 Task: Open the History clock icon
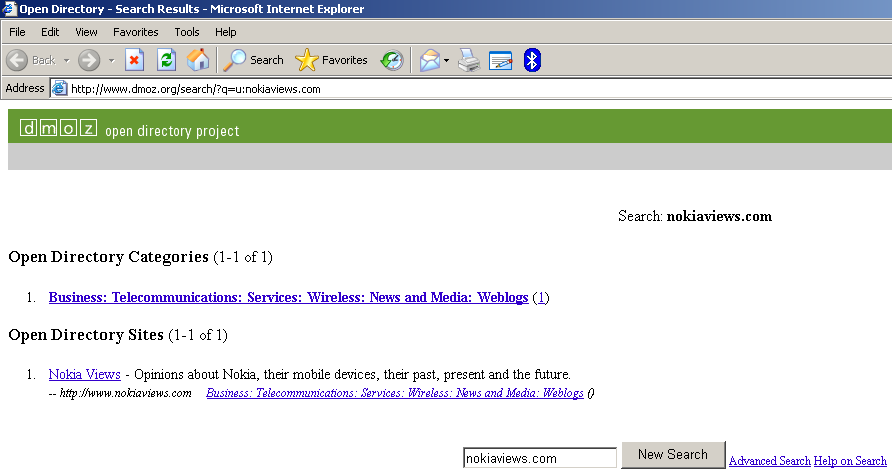tap(392, 60)
